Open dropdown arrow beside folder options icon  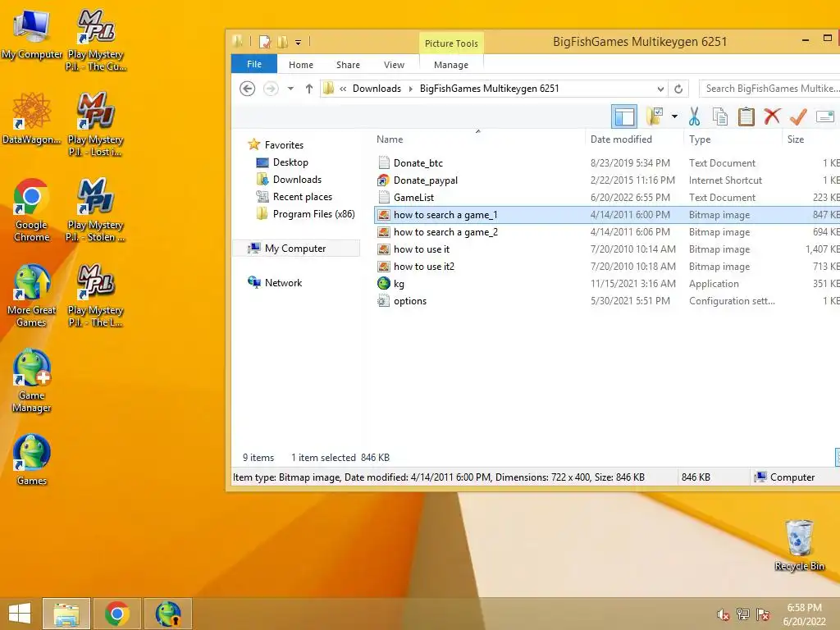674,116
